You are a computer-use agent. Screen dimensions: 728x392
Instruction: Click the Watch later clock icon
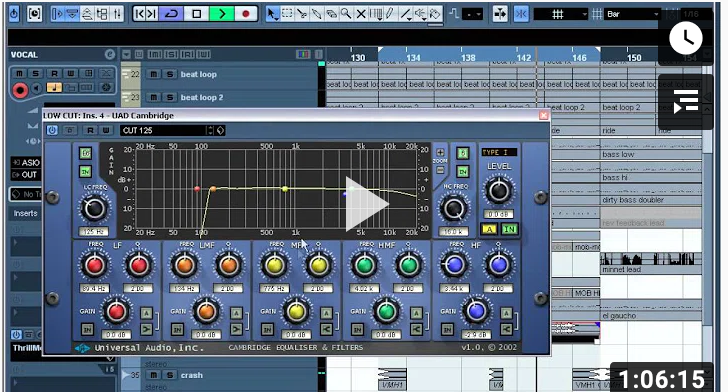[x=685, y=38]
